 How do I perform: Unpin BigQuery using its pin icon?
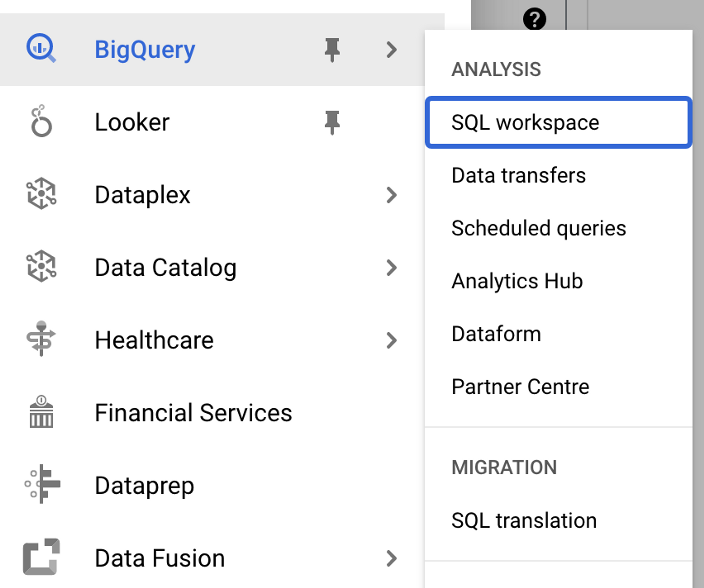[x=332, y=50]
